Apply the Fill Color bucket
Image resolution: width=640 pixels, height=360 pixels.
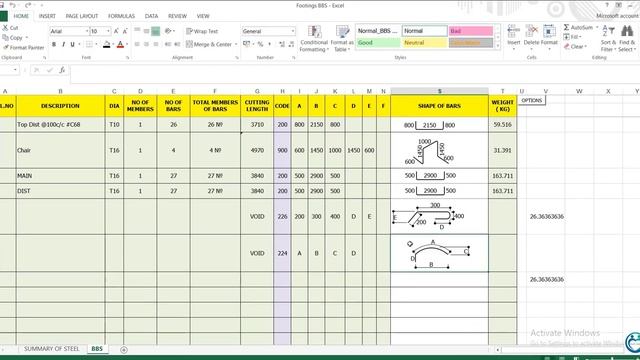(x=107, y=44)
